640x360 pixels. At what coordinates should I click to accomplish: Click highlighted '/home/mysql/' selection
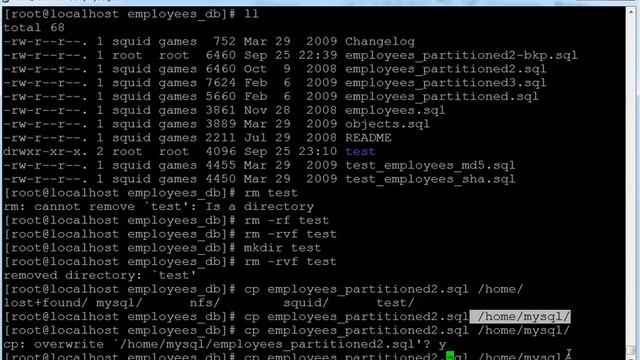[520, 317]
